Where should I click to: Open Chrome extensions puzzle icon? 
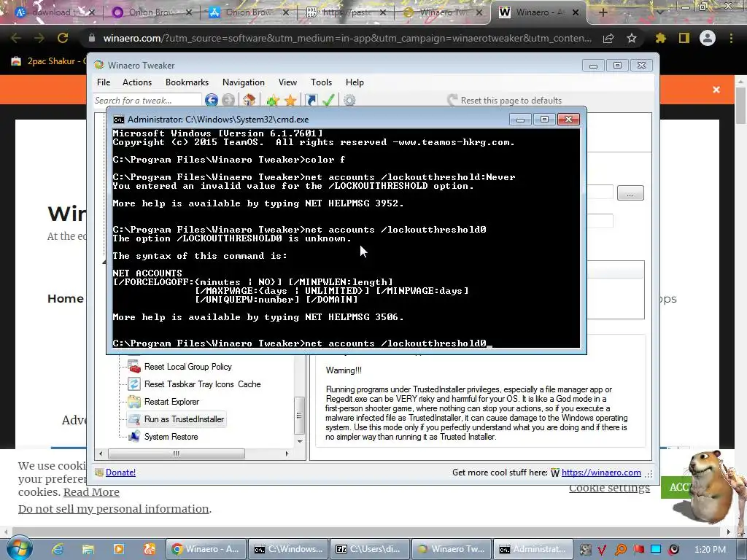[660, 38]
